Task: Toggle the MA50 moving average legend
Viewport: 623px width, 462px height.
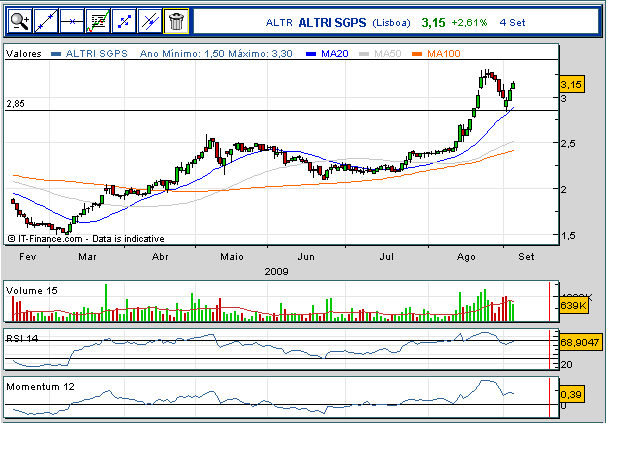Action: (387, 54)
